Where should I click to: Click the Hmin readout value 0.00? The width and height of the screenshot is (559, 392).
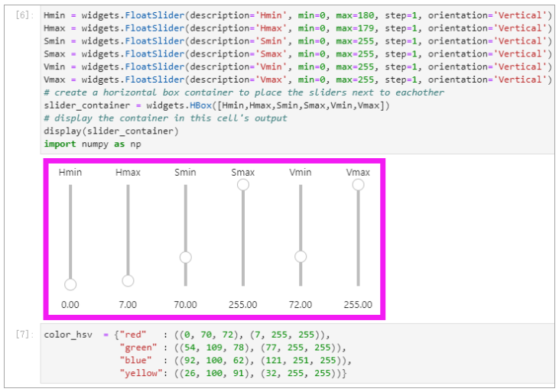70,305
